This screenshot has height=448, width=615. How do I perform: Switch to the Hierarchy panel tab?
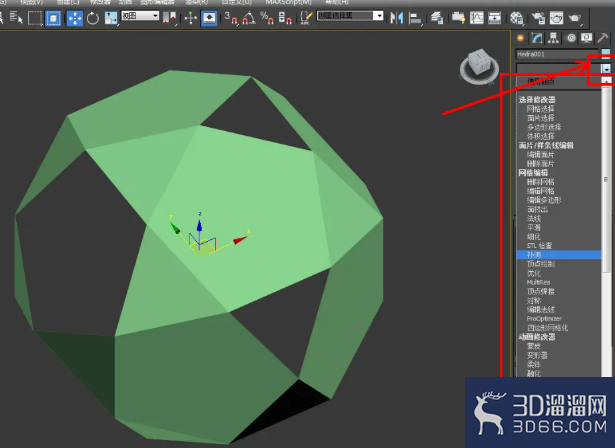[553, 38]
